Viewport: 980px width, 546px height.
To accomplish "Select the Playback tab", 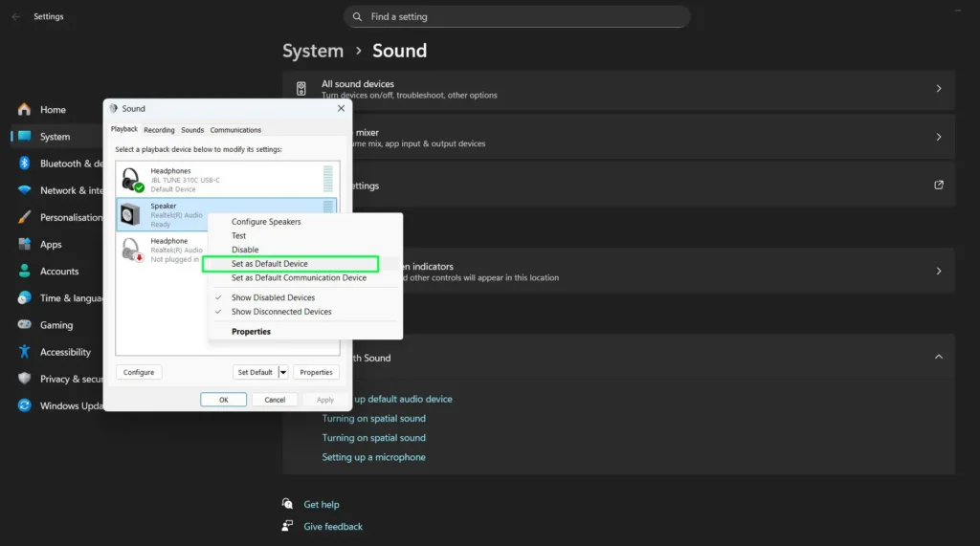I will point(124,129).
